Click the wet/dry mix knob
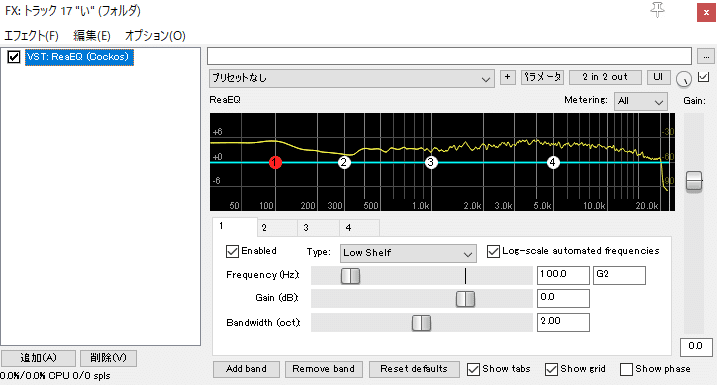Screen dimensions: 717x385 pos(684,79)
